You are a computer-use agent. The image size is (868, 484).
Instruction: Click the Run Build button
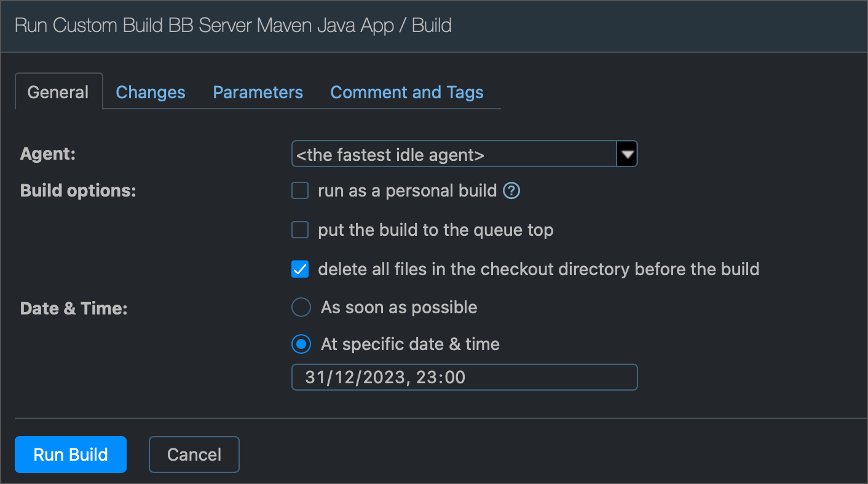coord(70,455)
